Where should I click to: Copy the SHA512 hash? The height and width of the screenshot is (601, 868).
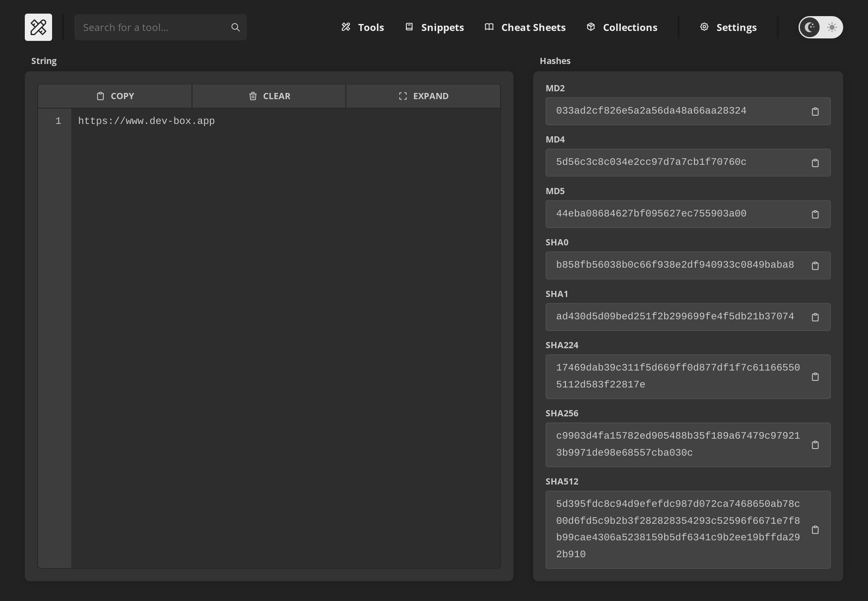click(x=815, y=530)
